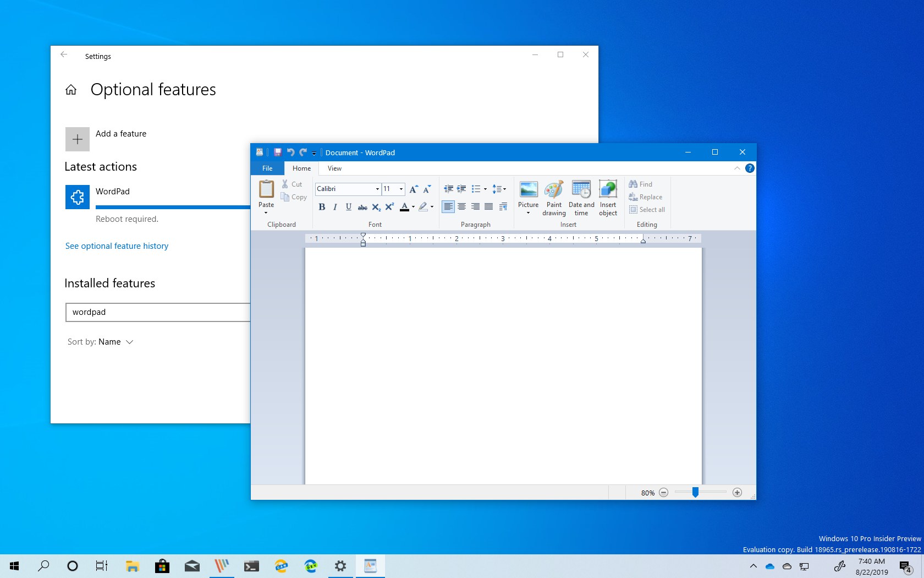This screenshot has width=924, height=578.
Task: Open See optional feature history link
Action: point(117,246)
